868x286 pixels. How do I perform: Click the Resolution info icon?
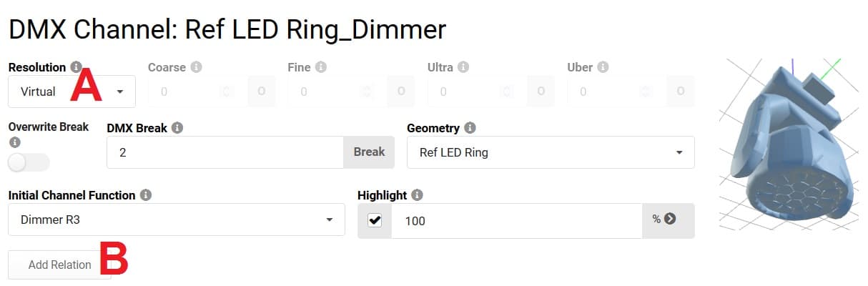tap(77, 67)
